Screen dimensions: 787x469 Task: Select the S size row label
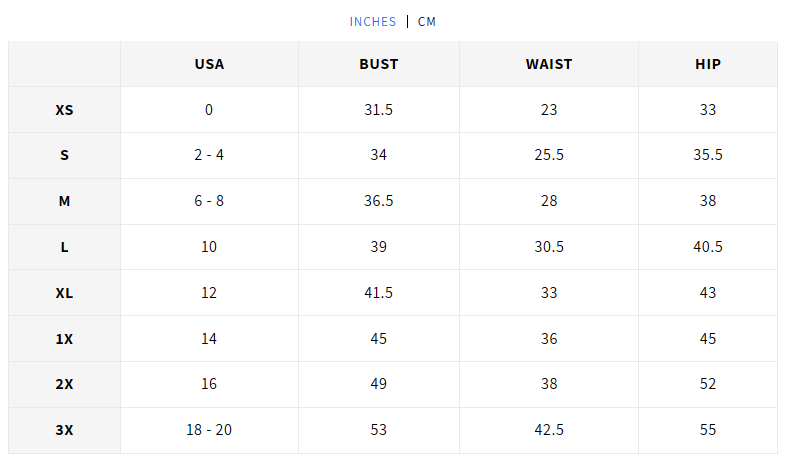coord(64,155)
